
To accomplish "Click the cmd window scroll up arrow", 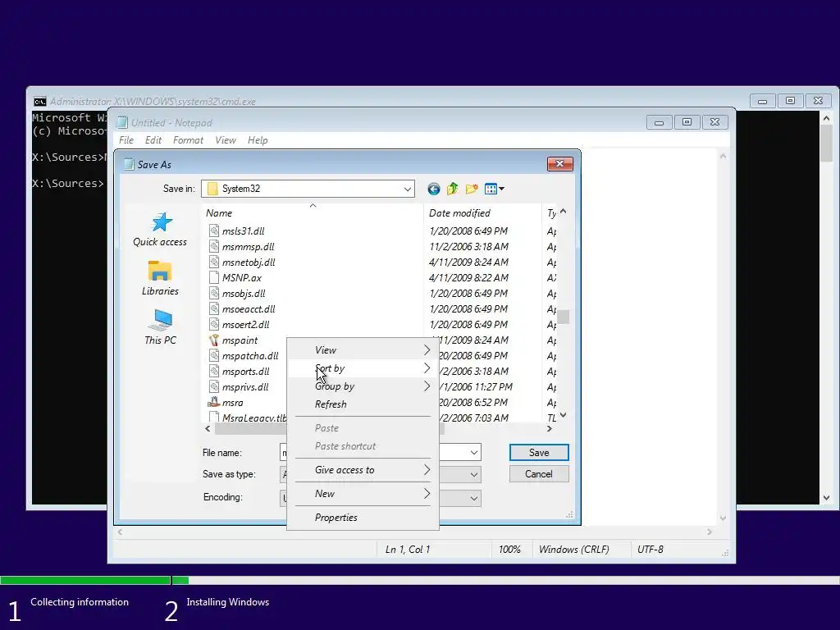I will click(826, 118).
